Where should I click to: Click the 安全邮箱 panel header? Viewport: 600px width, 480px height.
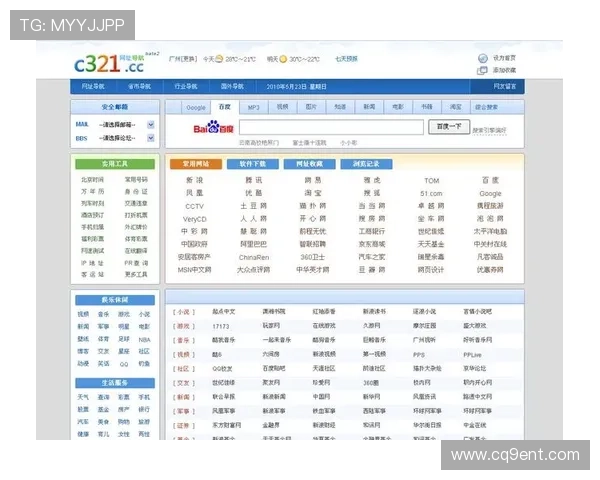115,107
